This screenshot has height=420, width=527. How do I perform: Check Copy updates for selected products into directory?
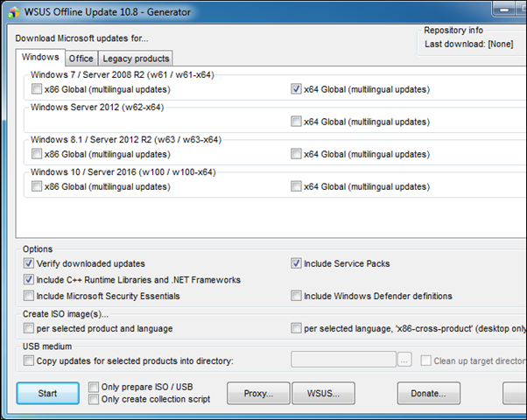pyautogui.click(x=29, y=360)
